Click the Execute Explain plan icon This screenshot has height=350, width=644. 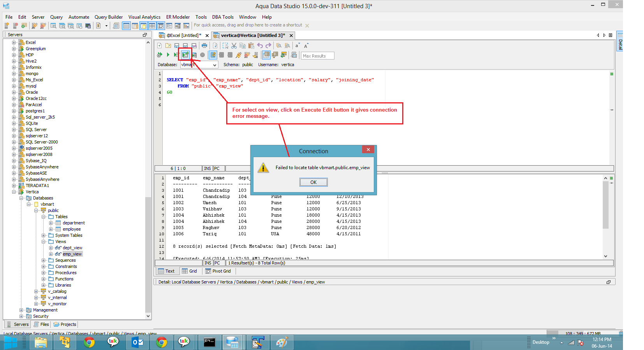194,55
